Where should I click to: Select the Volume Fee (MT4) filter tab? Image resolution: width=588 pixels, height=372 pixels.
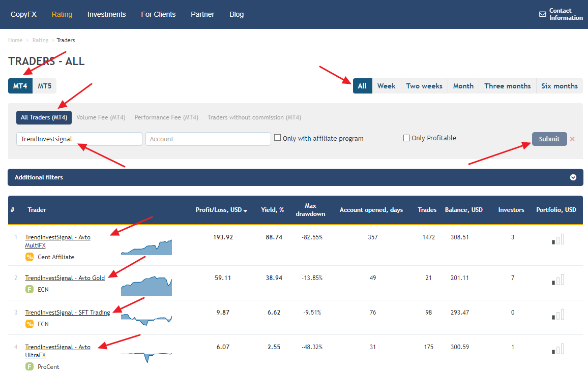click(x=101, y=117)
